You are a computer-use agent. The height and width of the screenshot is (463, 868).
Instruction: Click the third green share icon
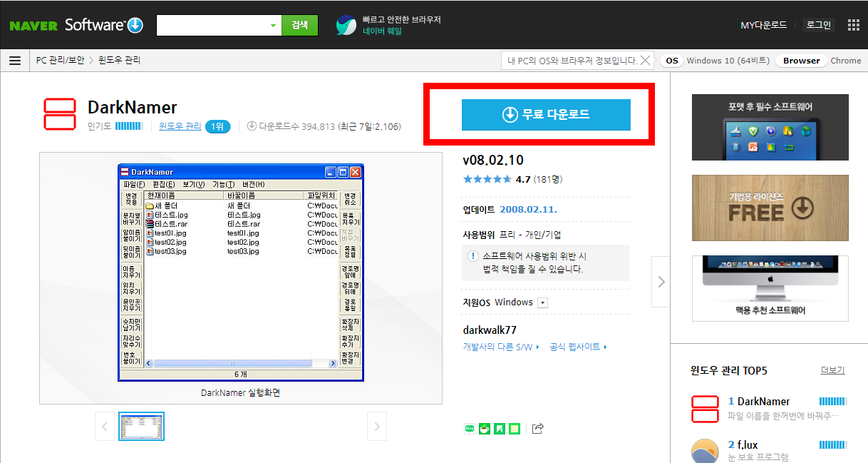pos(500,428)
